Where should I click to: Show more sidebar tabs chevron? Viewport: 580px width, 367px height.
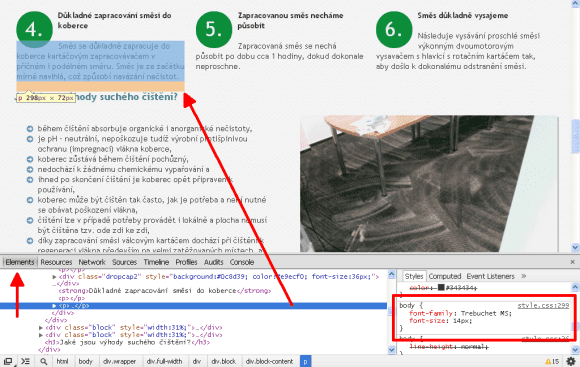[x=524, y=276]
